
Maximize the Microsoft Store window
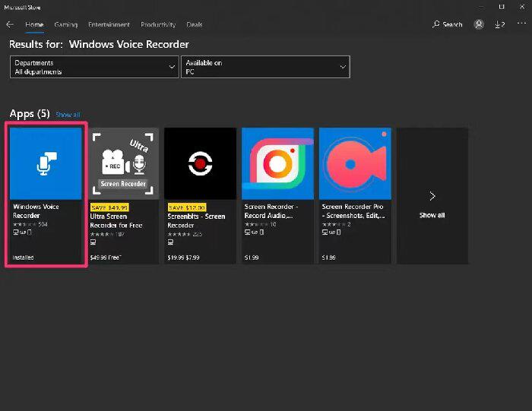502,7
